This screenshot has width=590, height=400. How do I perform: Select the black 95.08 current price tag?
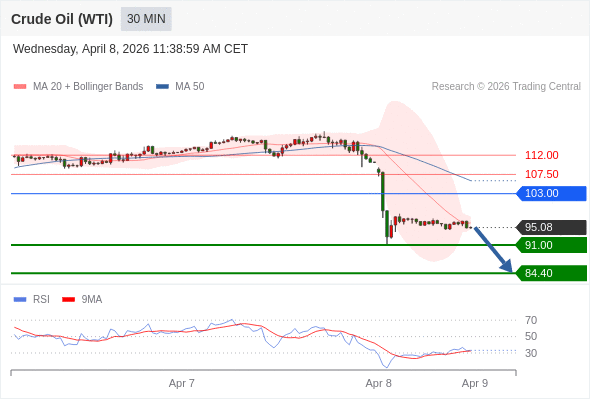pyautogui.click(x=551, y=227)
